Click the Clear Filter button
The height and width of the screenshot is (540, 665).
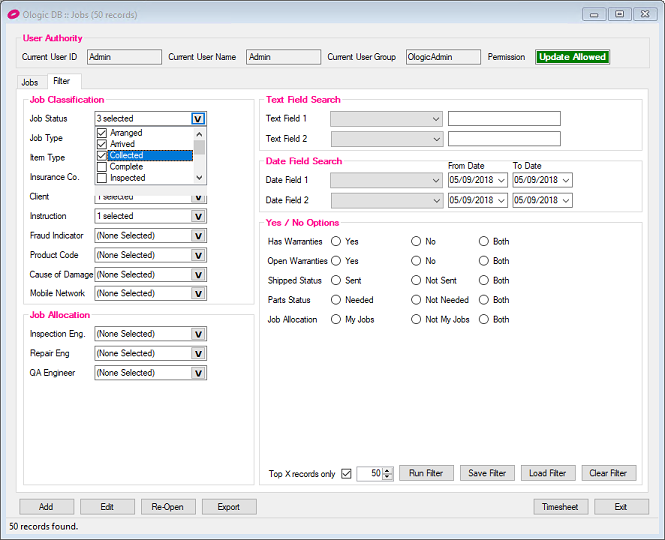[607, 474]
